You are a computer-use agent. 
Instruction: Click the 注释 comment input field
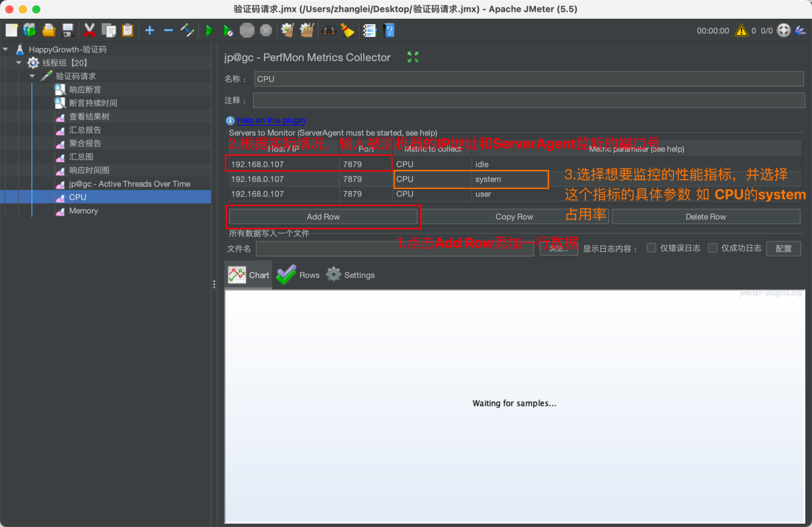pyautogui.click(x=529, y=100)
